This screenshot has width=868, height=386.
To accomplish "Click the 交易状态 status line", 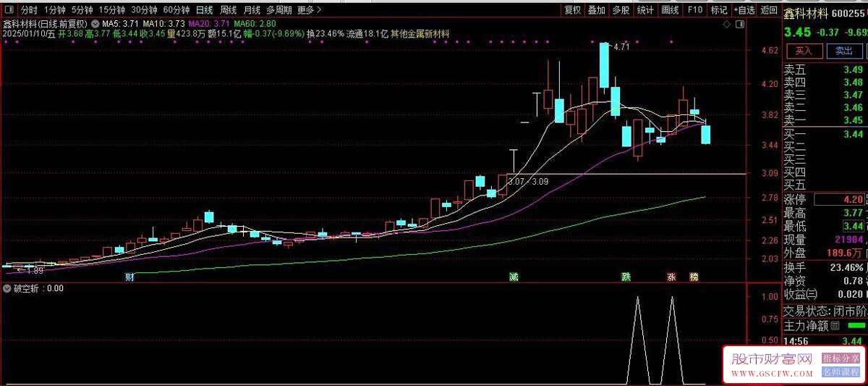I will (x=824, y=311).
